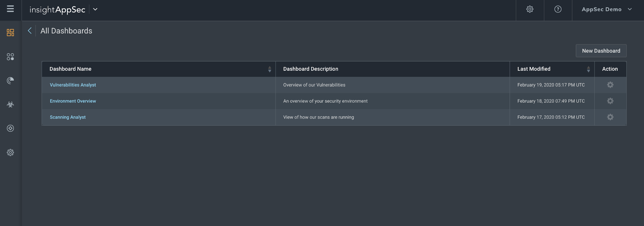644x226 pixels.
Task: Sort by Last Modified column
Action: point(588,69)
